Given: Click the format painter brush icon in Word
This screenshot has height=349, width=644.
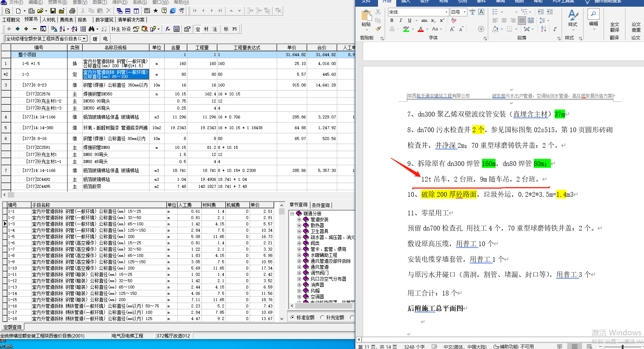Looking at the screenshot, I should (378, 29).
